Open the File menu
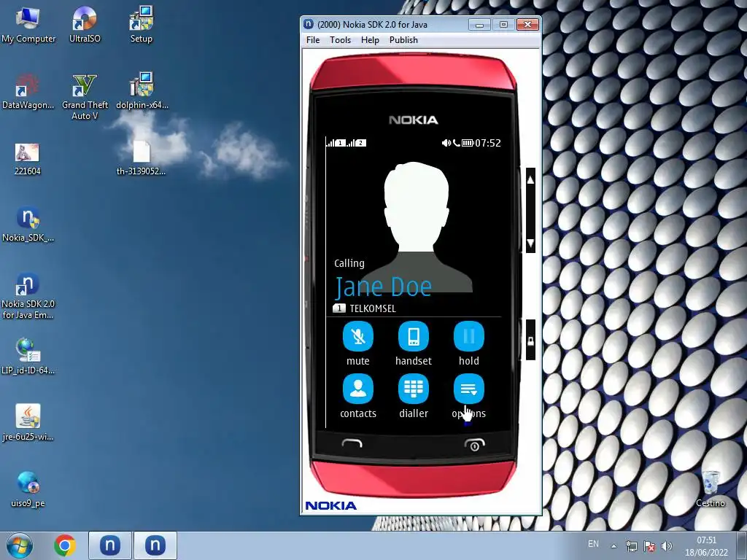747x560 pixels. coord(313,40)
